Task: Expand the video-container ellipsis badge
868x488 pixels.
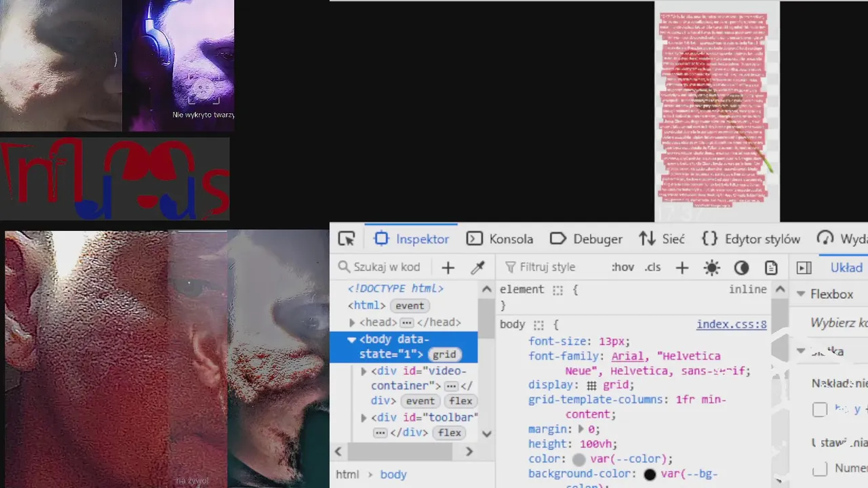Action: pos(451,386)
